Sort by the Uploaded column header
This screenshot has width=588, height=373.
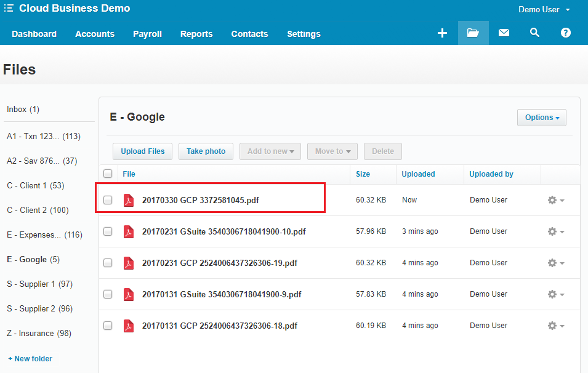pos(419,174)
